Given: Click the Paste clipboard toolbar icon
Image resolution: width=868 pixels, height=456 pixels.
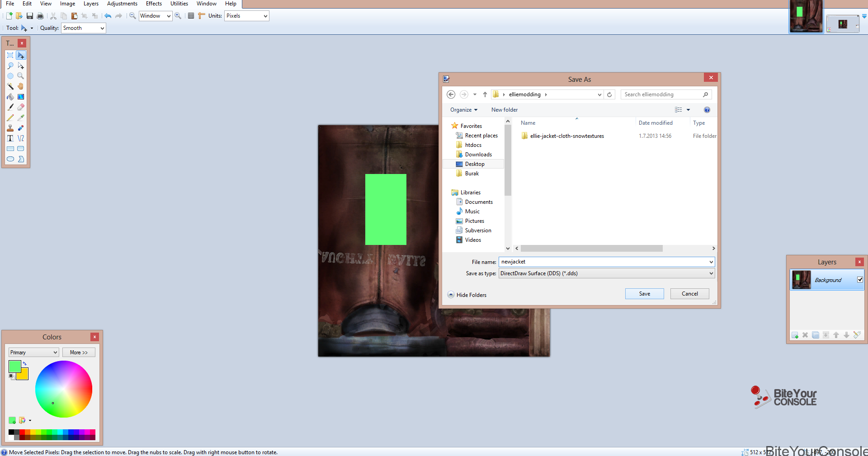Looking at the screenshot, I should (74, 16).
